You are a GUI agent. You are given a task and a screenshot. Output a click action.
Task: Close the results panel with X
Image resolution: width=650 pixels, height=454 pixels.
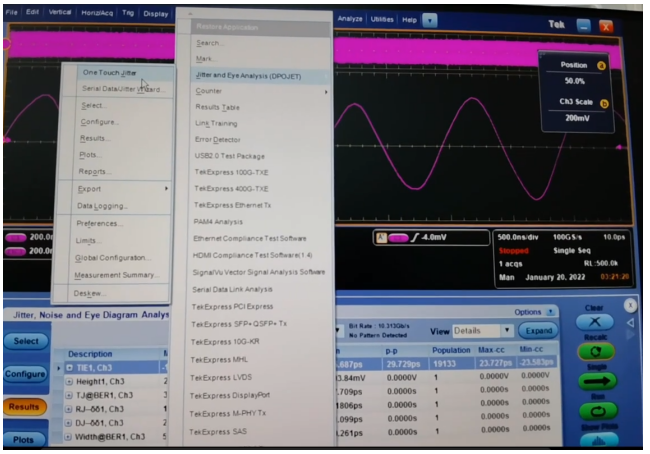630,306
